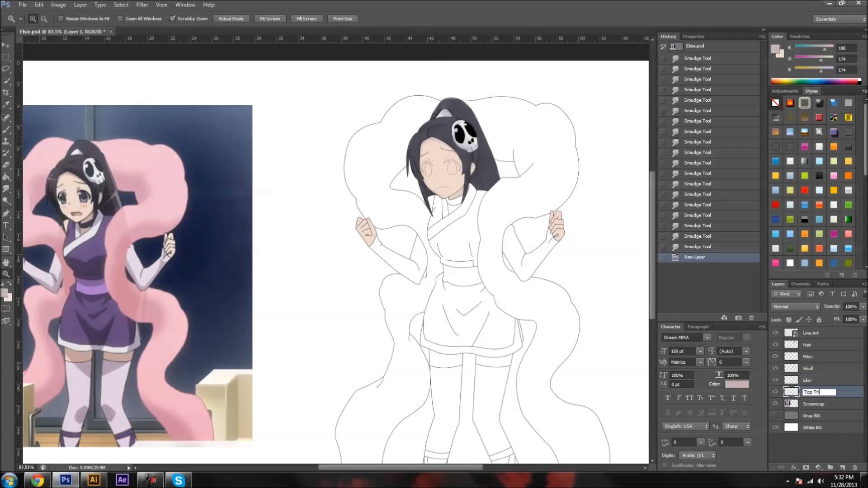Open the Dream MMA font dropdown
868x488 pixels.
coord(707,338)
